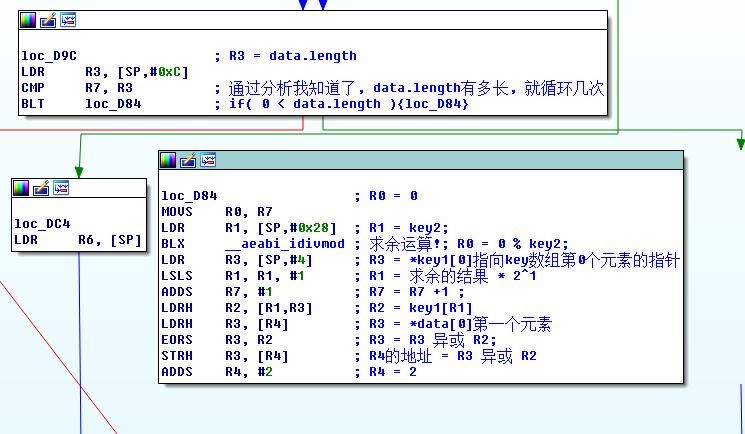Viewport: 745px width, 434px height.
Task: Click color icon in loc_DC4 node header
Action: point(21,188)
